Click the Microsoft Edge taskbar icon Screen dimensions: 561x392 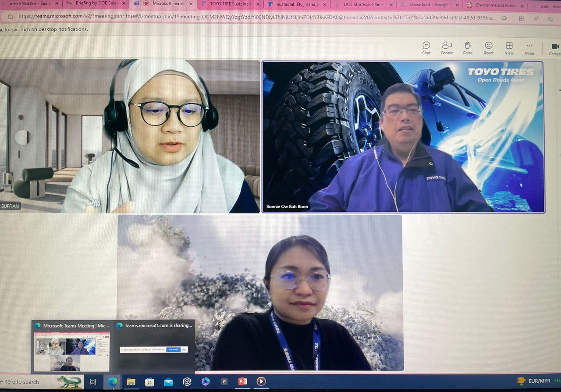(112, 382)
